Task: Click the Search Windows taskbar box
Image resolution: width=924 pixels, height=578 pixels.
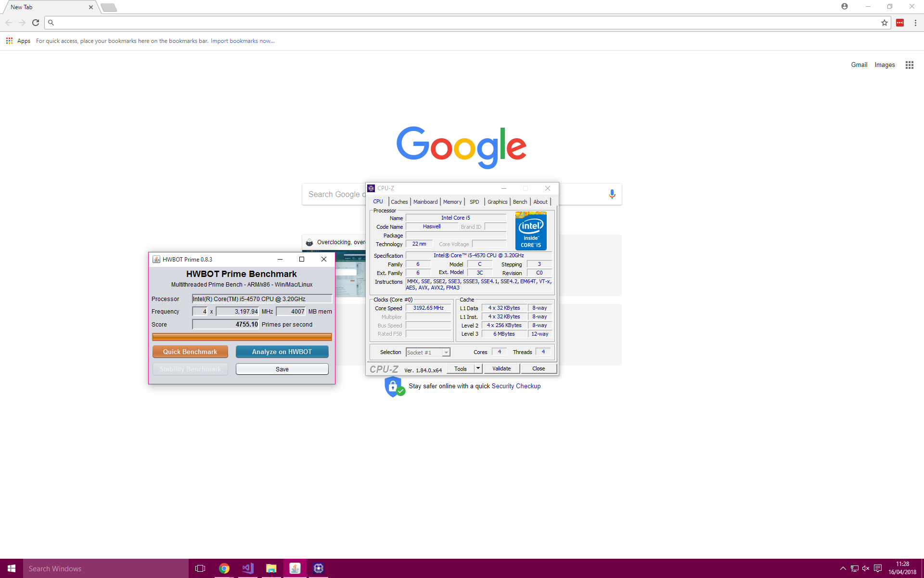Action: pos(106,568)
